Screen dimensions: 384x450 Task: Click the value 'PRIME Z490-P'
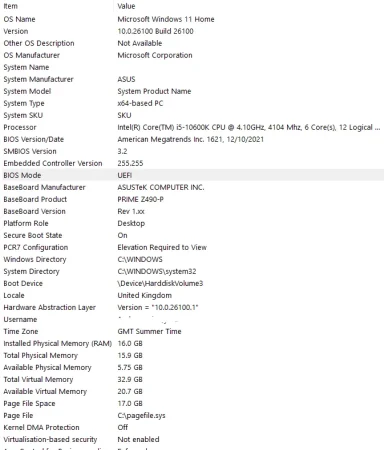click(140, 199)
